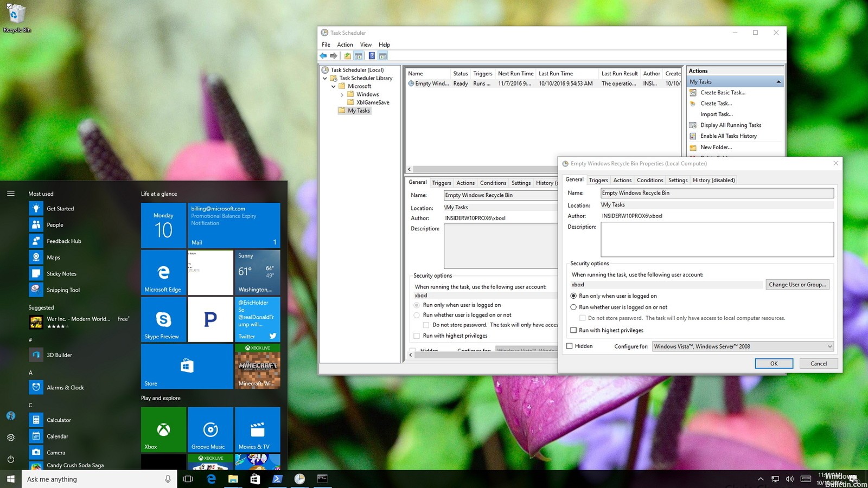Viewport: 868px width, 488px height.
Task: Click the Create Task icon in Actions pane
Action: (x=693, y=104)
